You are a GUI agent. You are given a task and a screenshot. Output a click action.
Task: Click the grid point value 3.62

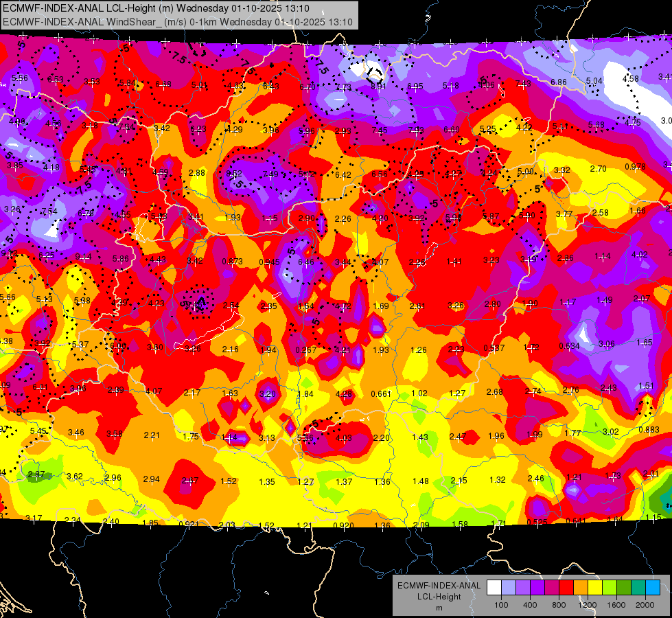click(75, 476)
